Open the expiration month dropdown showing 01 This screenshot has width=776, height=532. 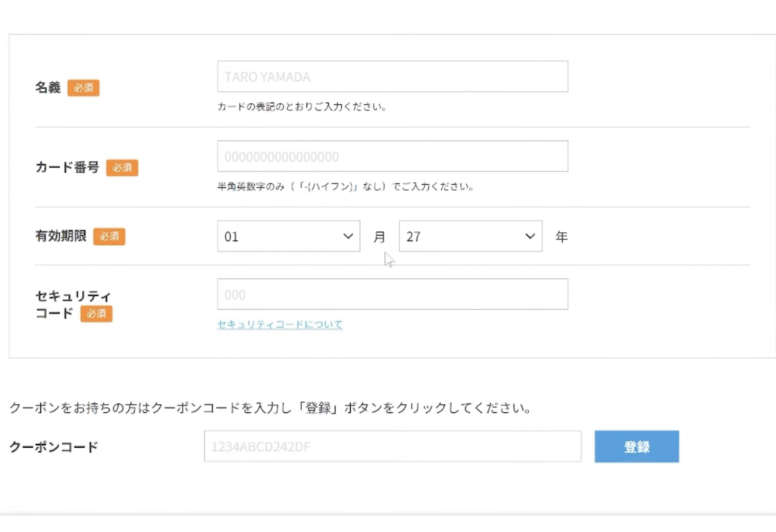(289, 236)
